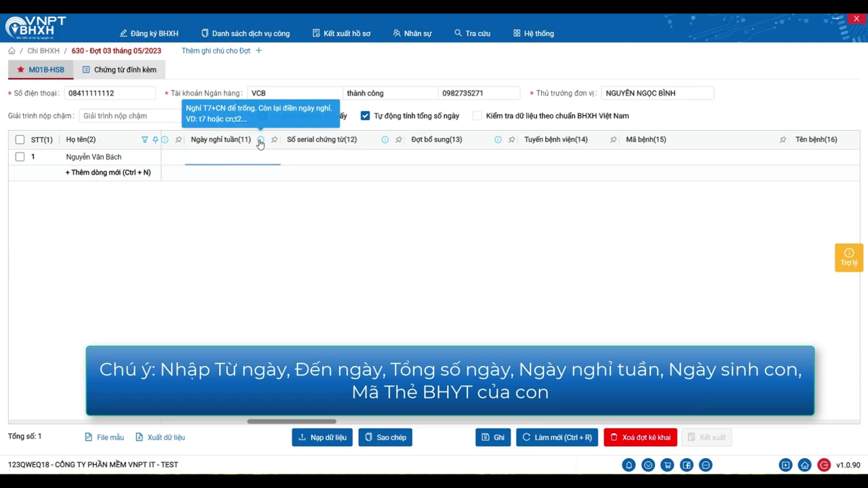
Task: Click the red Xoá đợt kê khai button
Action: (x=640, y=437)
